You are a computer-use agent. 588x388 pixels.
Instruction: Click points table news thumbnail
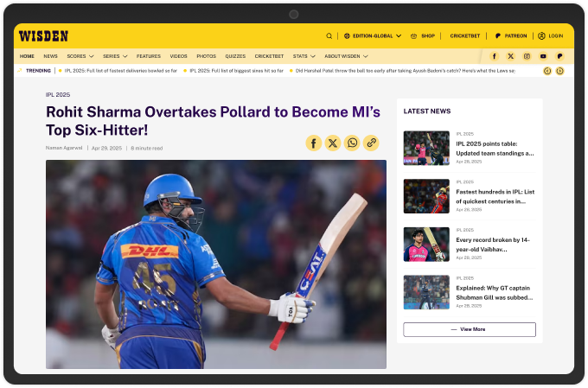click(426, 148)
